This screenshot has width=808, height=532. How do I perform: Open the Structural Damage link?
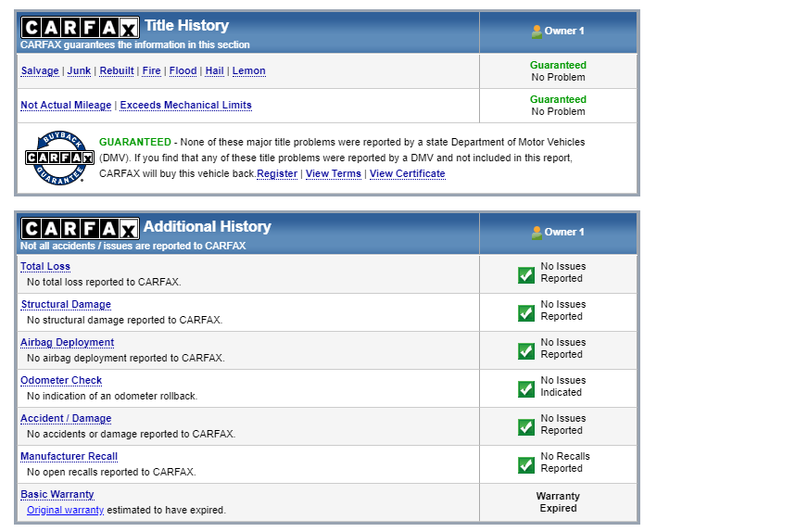tap(66, 305)
